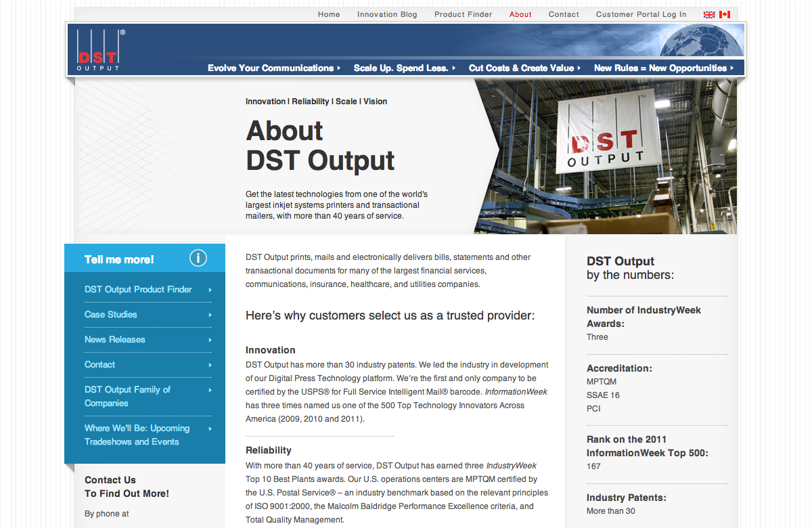Click arrow next to DST Output Product Finder
The image size is (812, 528).
pos(210,290)
